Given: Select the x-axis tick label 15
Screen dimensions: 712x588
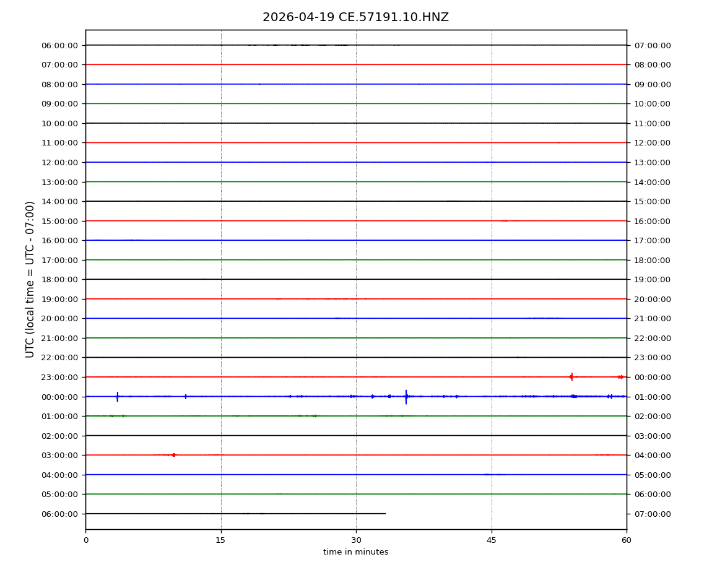Looking at the screenshot, I should click(x=220, y=540).
